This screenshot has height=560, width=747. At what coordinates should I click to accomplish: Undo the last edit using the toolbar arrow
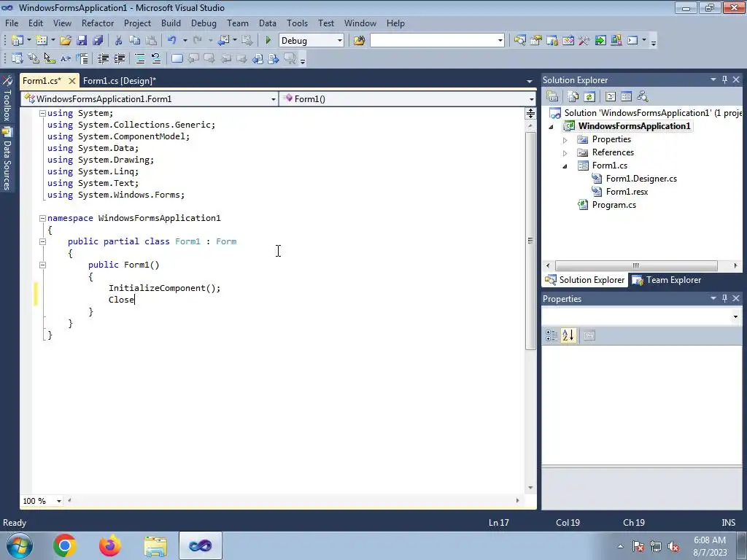click(x=172, y=41)
